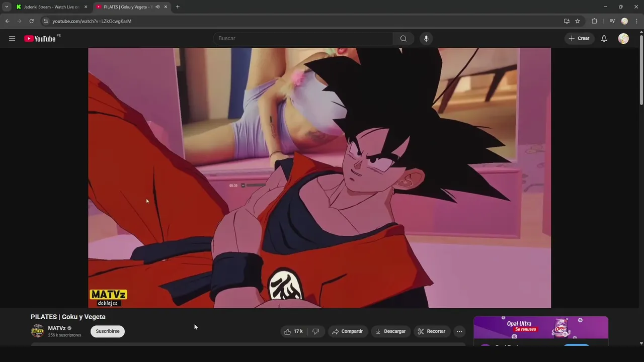Viewport: 644px width, 362px height.
Task: Download the video with Descargar
Action: click(x=390, y=331)
